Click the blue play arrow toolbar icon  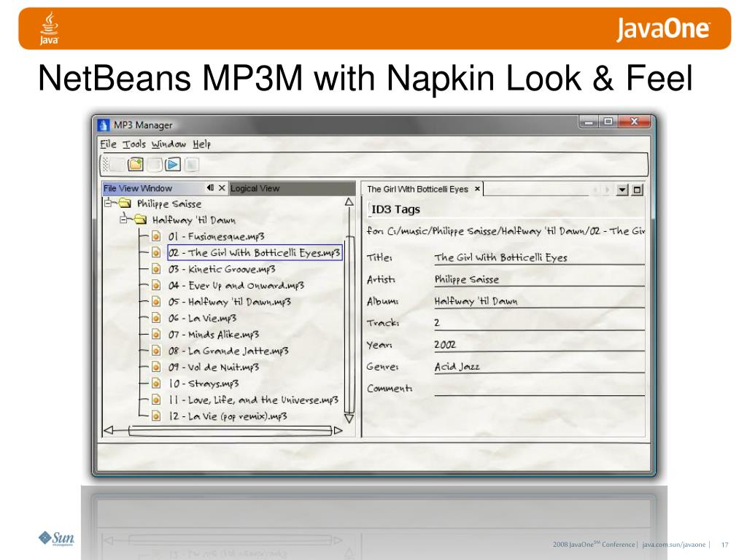[173, 164]
